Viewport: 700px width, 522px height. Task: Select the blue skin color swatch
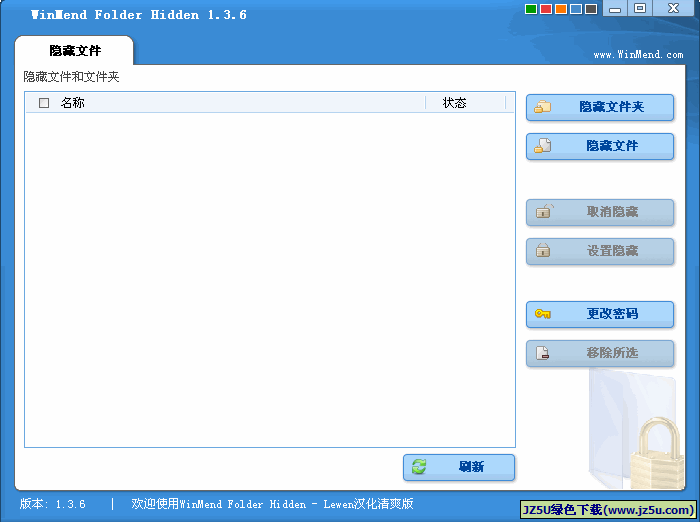tap(576, 9)
